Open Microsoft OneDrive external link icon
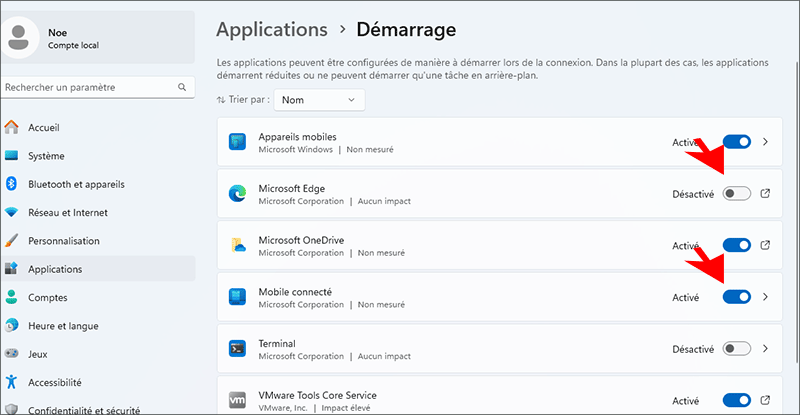Screen dimensions: 800x415 pyautogui.click(x=765, y=246)
